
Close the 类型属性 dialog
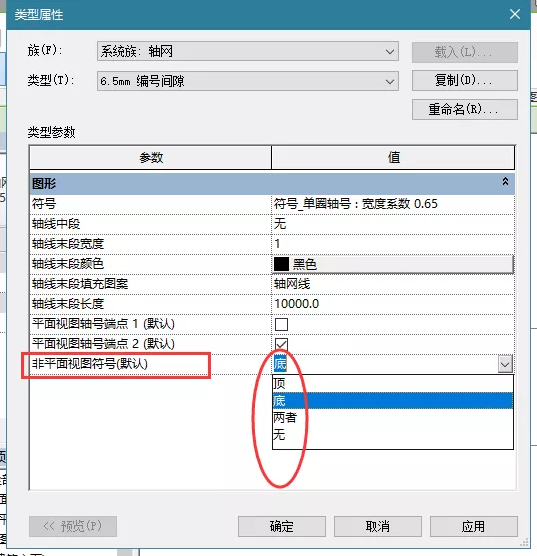[515, 14]
